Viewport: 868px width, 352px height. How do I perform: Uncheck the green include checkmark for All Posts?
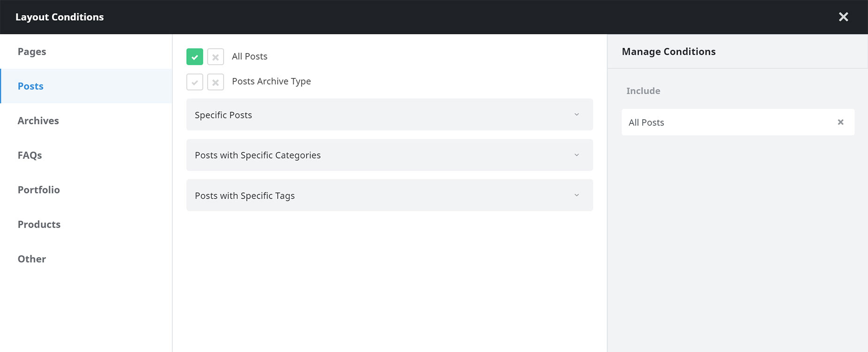[x=195, y=57]
